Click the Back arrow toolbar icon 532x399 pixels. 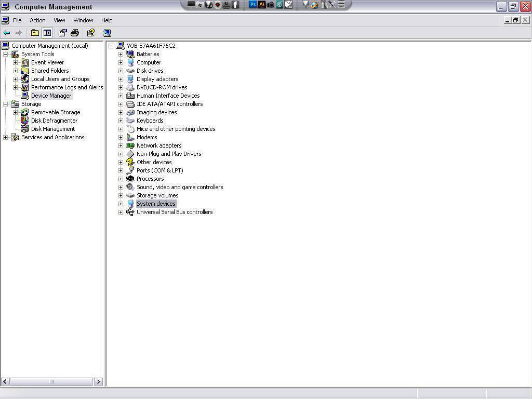coord(7,33)
